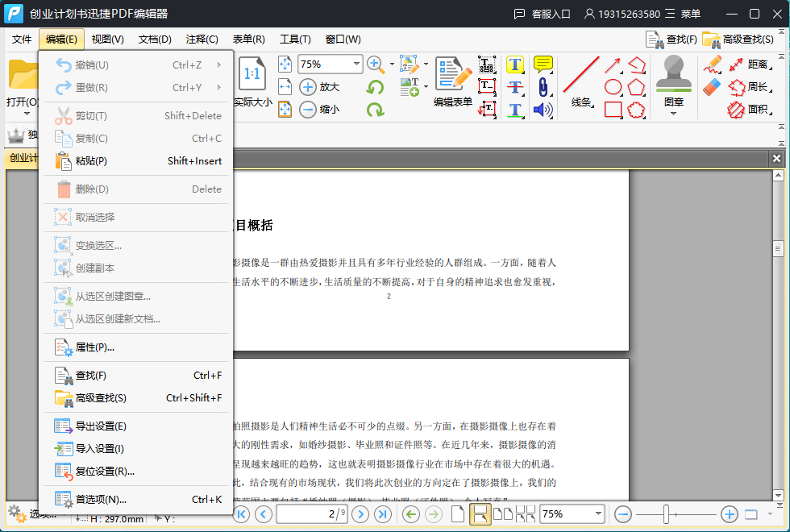Select Export Settings (导出设置) menu entry
Viewport: 790px width, 532px height.
pyautogui.click(x=101, y=426)
